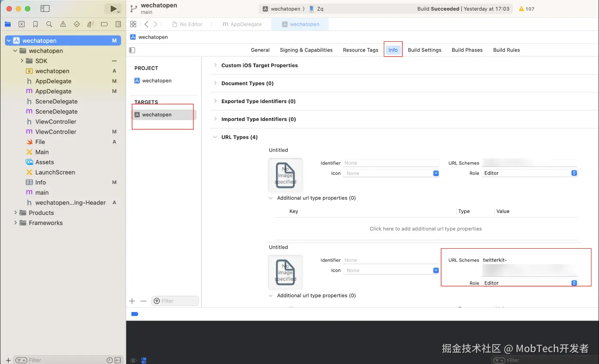Open first URL type Role Editor dropdown
This screenshot has width=599, height=364.
click(530, 173)
